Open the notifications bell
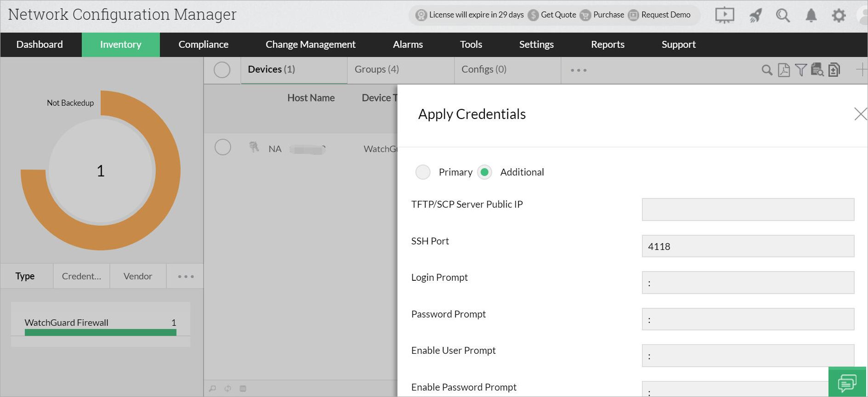The image size is (868, 397). (x=811, y=15)
